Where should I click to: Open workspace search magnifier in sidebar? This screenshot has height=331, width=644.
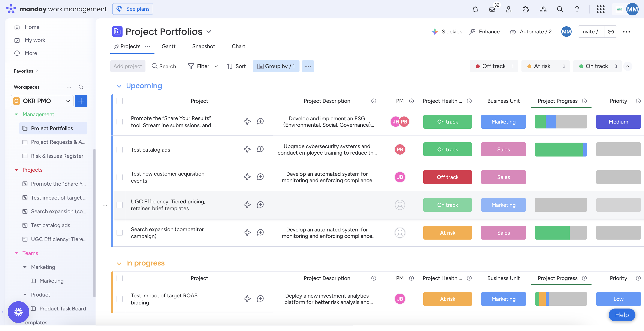click(x=81, y=87)
